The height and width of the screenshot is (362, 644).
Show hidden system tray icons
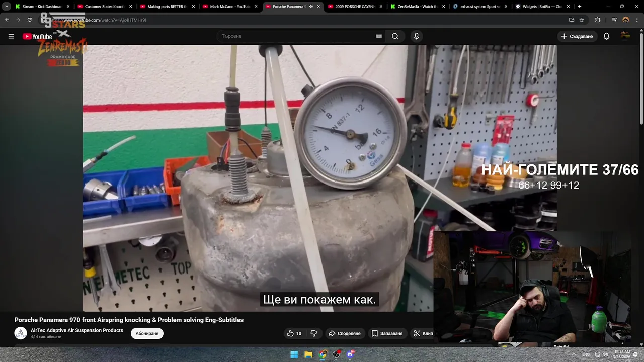point(574,354)
